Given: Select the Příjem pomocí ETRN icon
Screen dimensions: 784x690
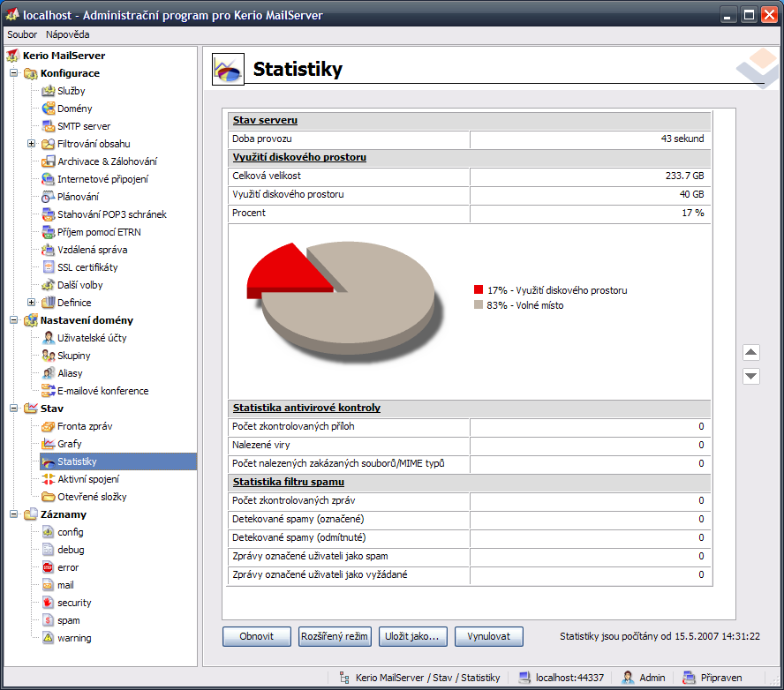Looking at the screenshot, I should point(48,232).
